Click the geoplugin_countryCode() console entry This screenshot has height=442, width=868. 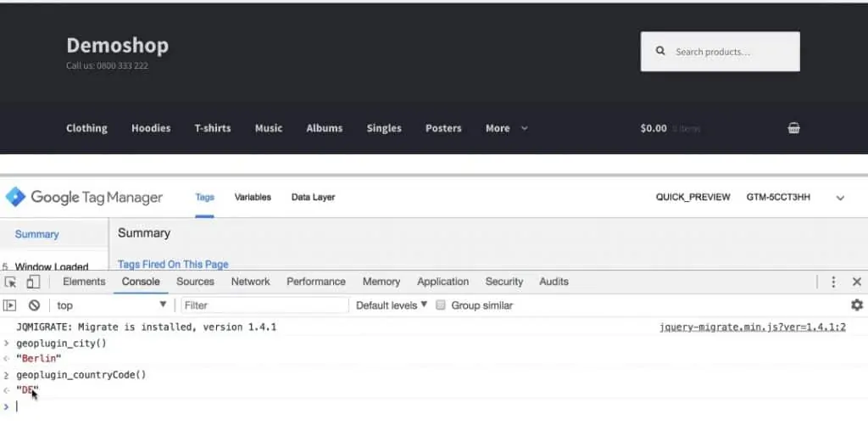pos(81,375)
